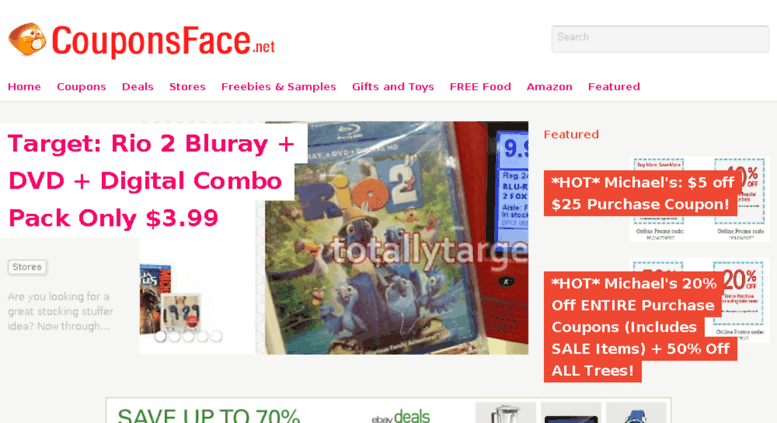Select the first carousel slide dot
The height and width of the screenshot is (423, 777).
(x=160, y=337)
